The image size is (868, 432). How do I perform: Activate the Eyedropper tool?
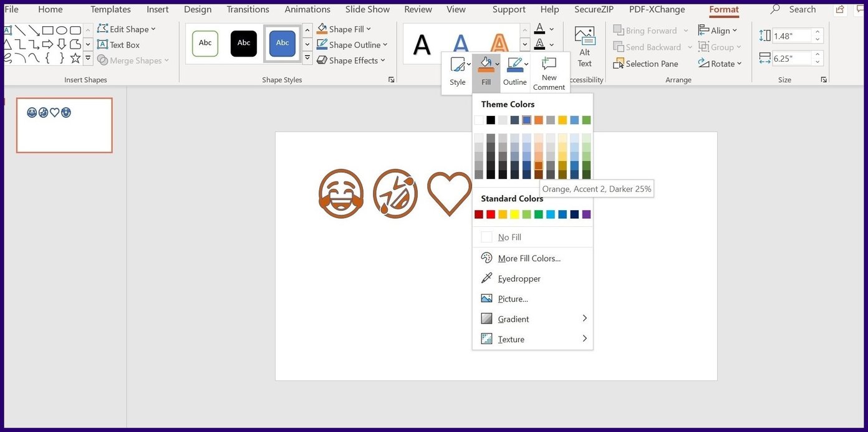point(533,279)
